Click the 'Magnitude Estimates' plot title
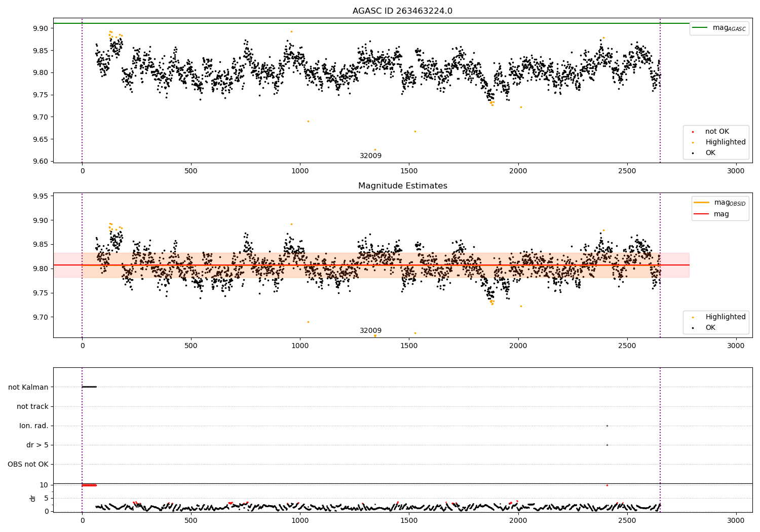The image size is (760, 532). click(x=403, y=186)
